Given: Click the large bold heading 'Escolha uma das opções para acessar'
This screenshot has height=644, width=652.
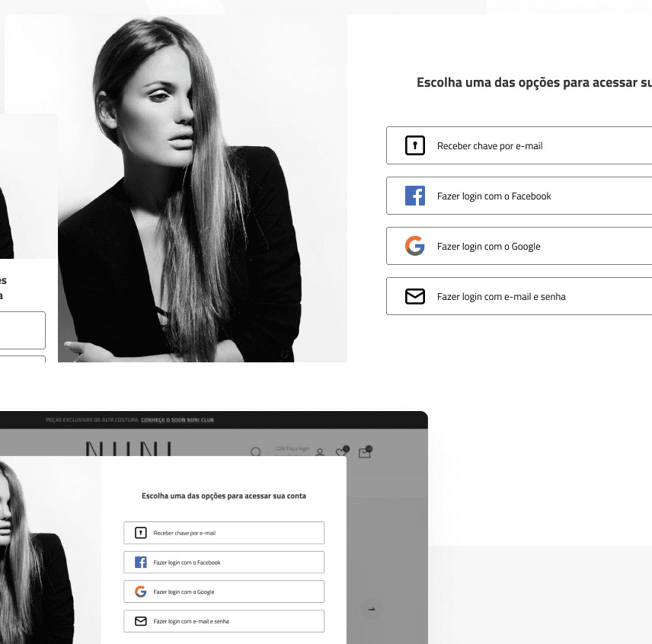Looking at the screenshot, I should coord(534,82).
